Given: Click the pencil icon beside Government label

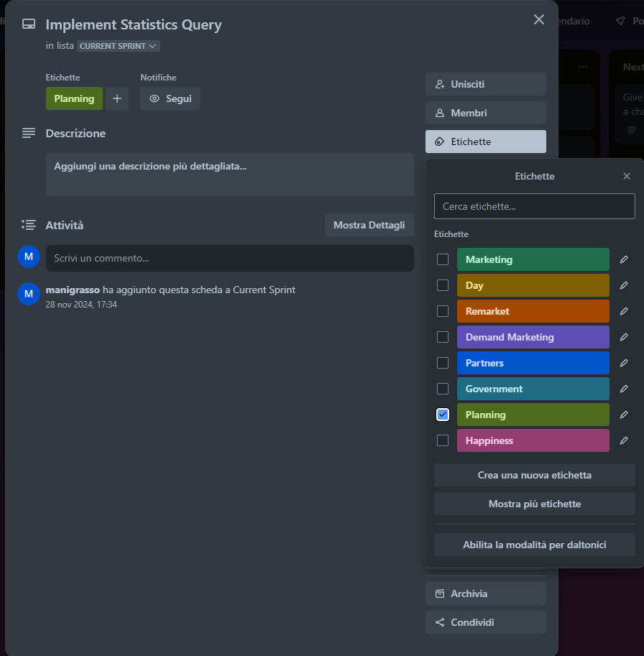Looking at the screenshot, I should (x=624, y=389).
